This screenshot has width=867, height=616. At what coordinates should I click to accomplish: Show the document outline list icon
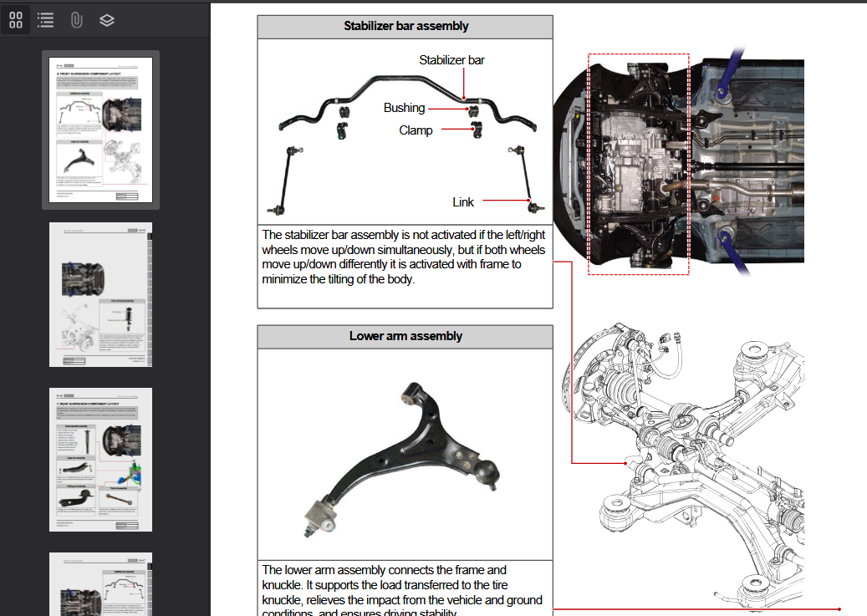[46, 20]
